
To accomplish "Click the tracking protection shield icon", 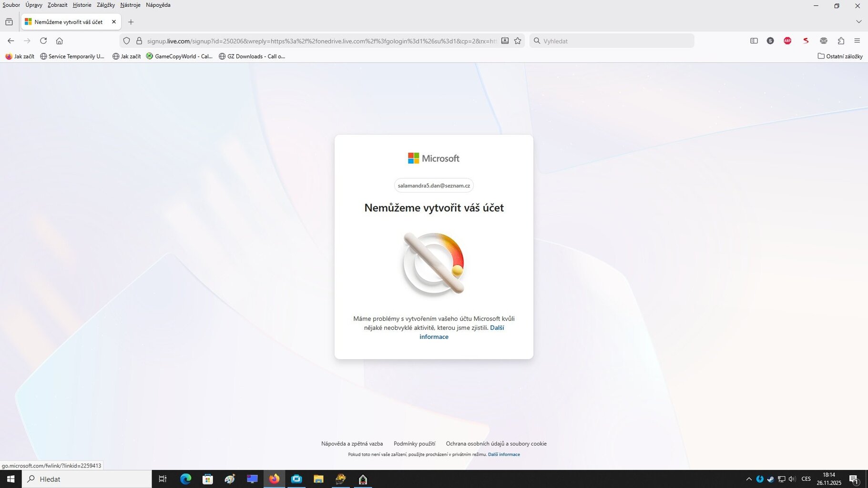I will point(126,41).
